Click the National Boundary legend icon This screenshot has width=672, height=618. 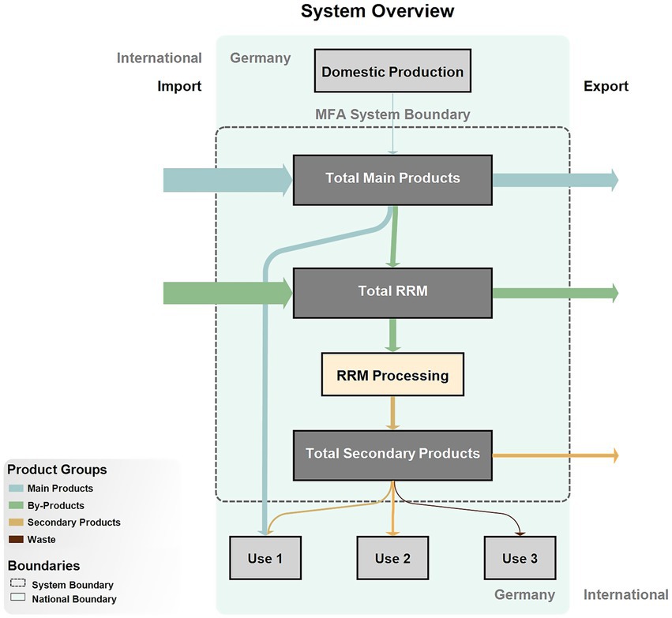16,600
